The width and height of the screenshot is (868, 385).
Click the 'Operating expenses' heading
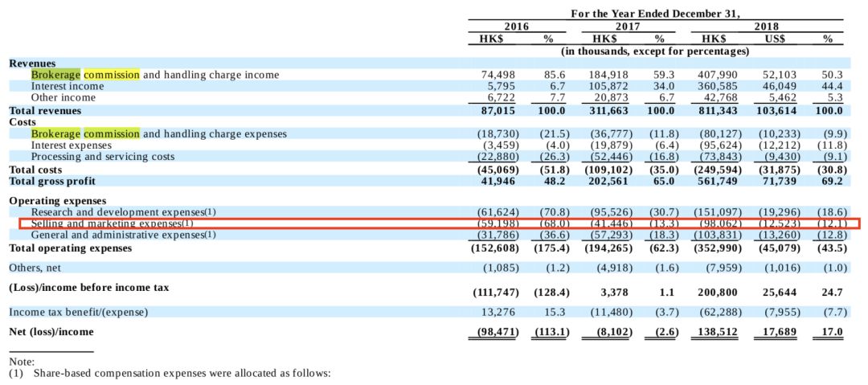pyautogui.click(x=58, y=200)
